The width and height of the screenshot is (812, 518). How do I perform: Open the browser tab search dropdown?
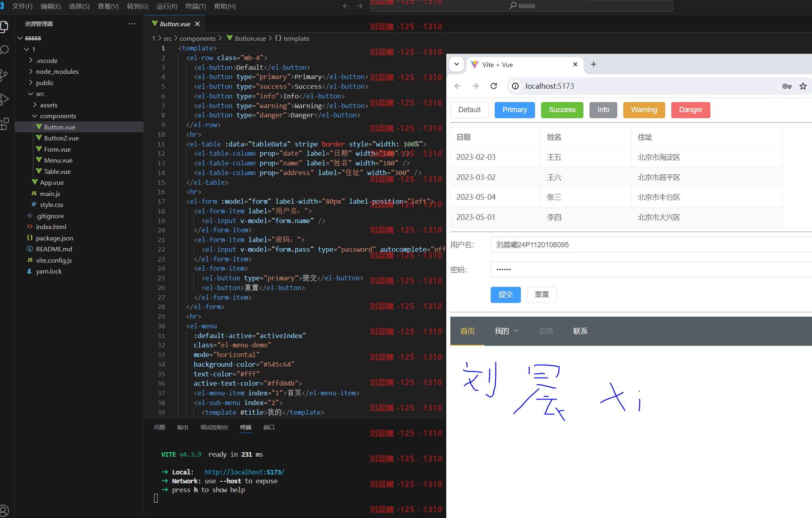(x=456, y=64)
